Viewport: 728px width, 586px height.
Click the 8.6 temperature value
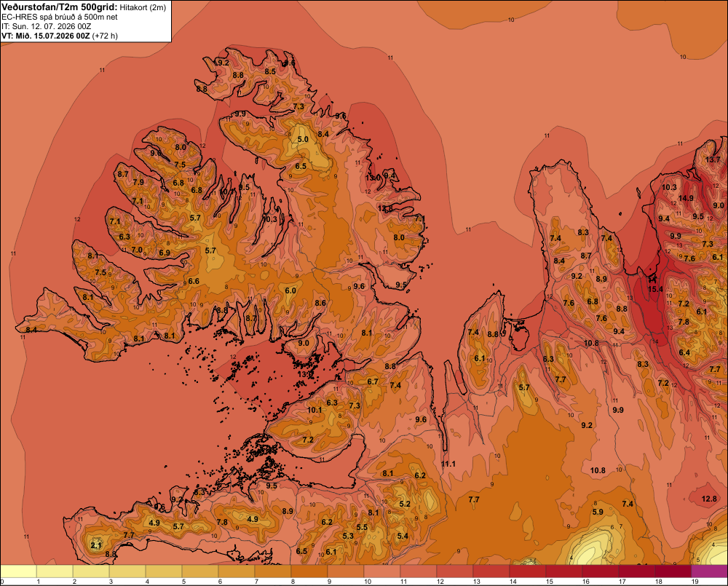click(x=320, y=303)
